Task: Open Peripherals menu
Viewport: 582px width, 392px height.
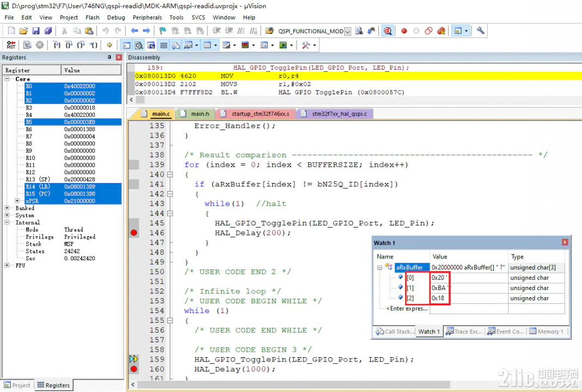Action: 148,17
